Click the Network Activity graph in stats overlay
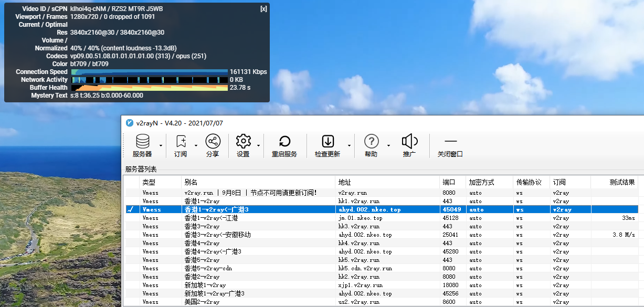Viewport: 644px width, 307px height. click(x=150, y=80)
